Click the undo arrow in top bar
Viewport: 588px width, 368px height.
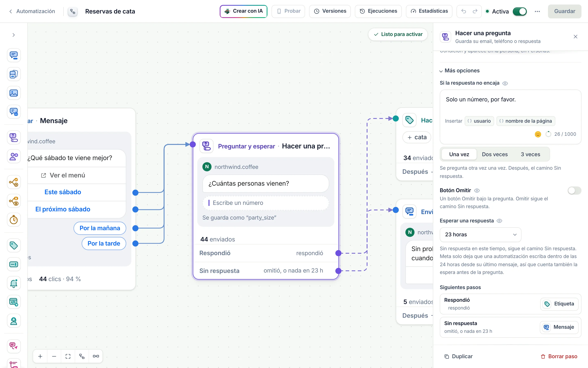(x=464, y=11)
